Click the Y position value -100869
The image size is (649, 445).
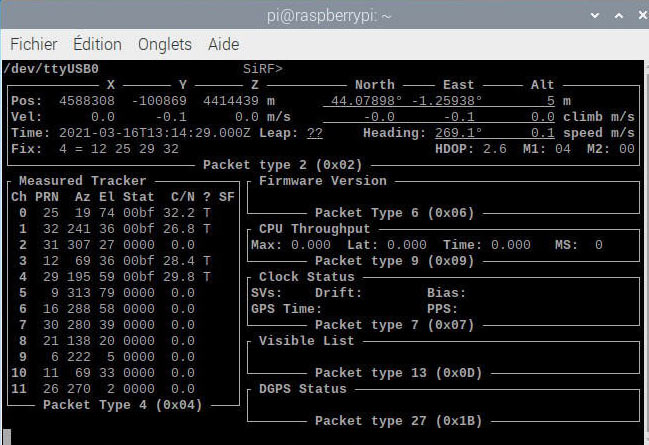click(159, 101)
